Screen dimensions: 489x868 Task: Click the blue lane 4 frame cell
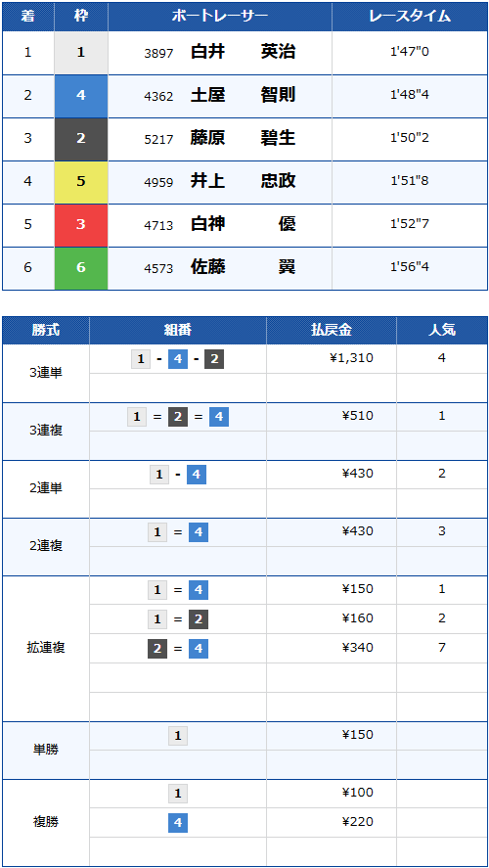pos(81,96)
